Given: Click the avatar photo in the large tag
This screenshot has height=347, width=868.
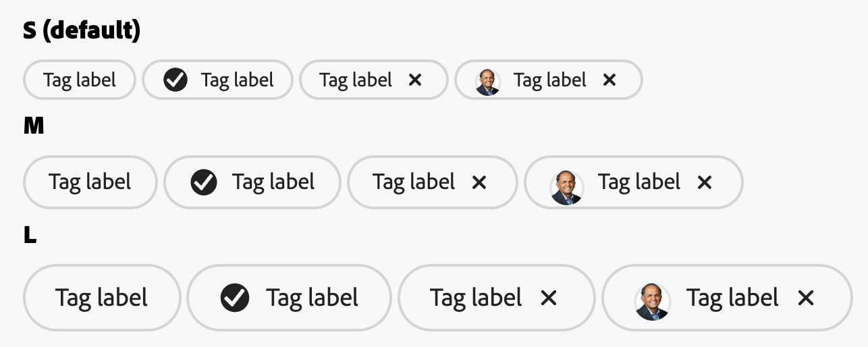Looking at the screenshot, I should (652, 302).
